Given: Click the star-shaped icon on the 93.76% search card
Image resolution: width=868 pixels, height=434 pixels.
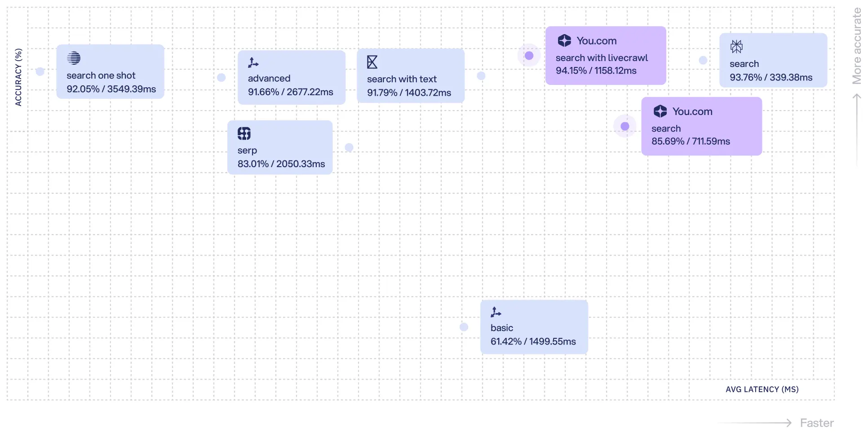Looking at the screenshot, I should click(x=736, y=47).
